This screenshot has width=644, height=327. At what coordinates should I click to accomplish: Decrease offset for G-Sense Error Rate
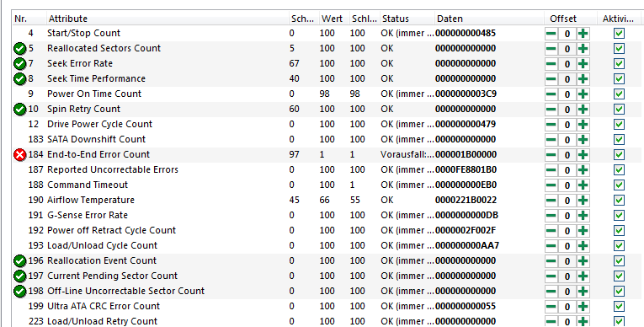pos(551,216)
